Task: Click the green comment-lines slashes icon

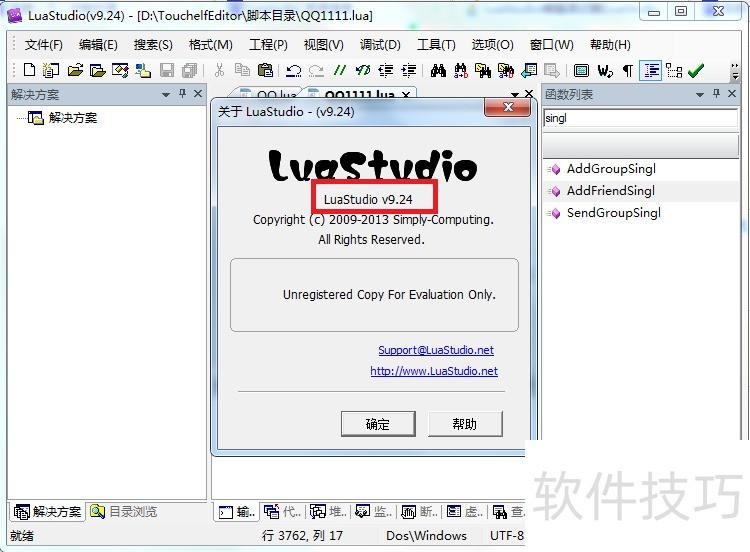Action: 340,70
